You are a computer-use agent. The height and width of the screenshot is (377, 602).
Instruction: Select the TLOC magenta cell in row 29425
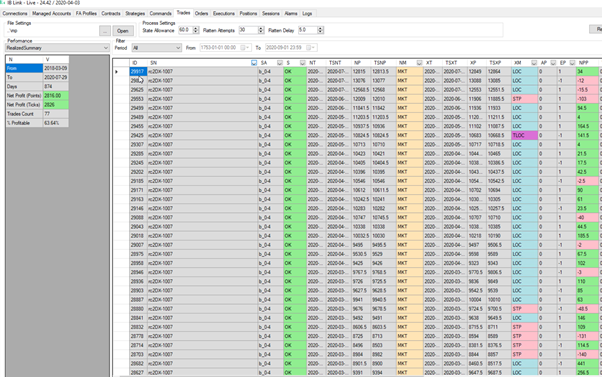tap(524, 135)
